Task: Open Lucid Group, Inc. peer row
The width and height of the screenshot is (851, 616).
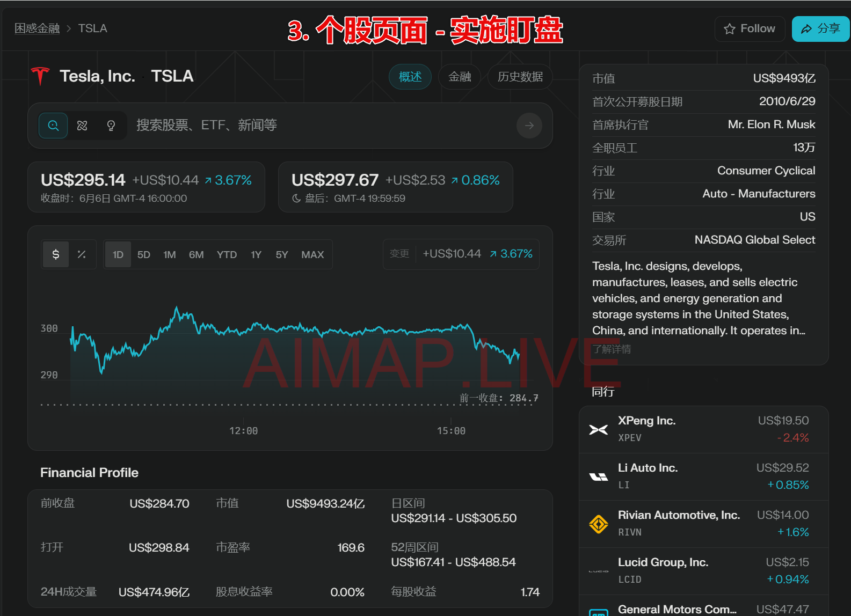Action: coord(704,571)
